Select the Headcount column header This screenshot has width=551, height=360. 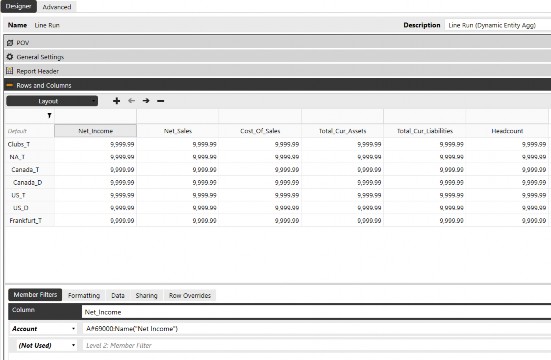click(507, 131)
